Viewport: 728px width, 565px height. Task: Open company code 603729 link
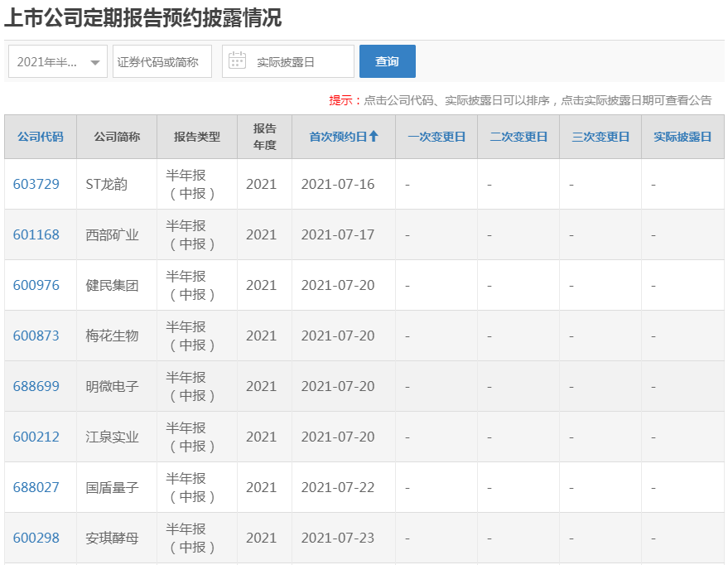point(36,184)
